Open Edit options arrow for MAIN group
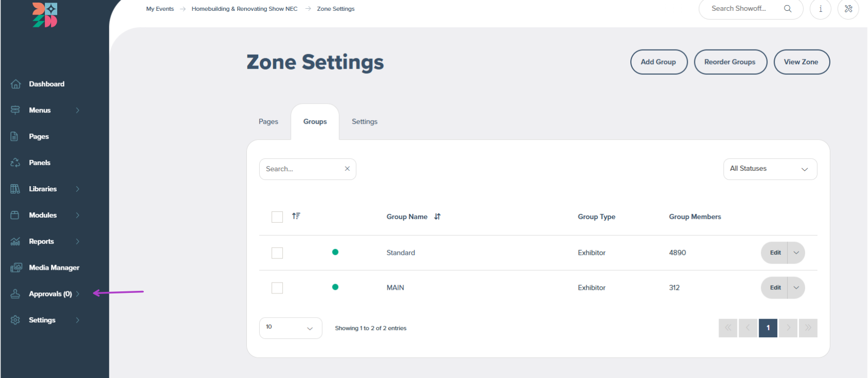 coord(796,288)
